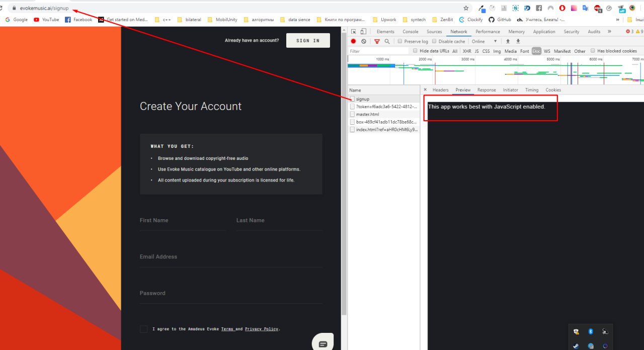
Task: Open the Application tab
Action: (544, 32)
